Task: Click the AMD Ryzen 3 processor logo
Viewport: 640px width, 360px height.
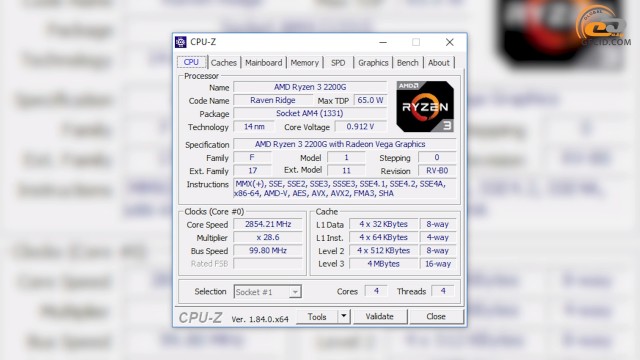Action: coord(425,107)
